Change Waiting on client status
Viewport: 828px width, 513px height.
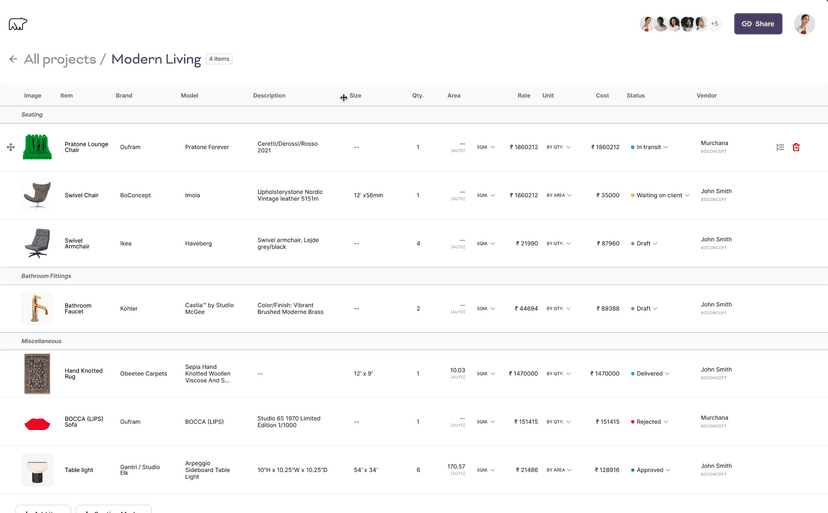point(660,195)
